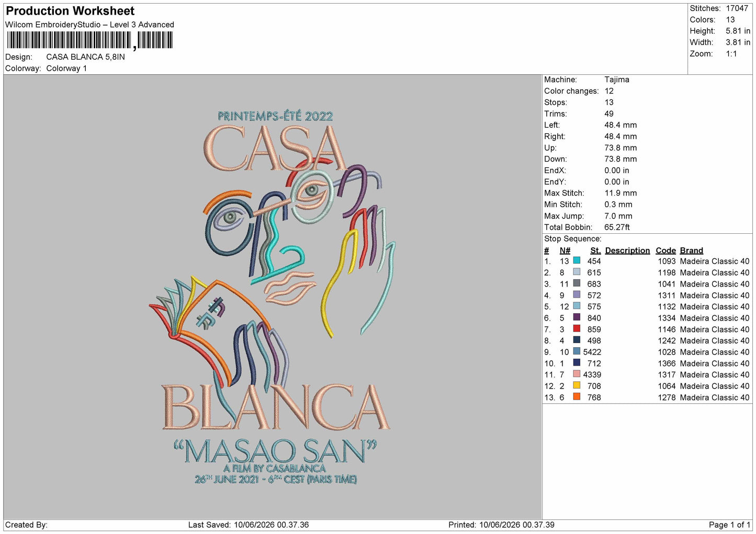Screen dimensions: 756x534
Task: Click the Up value 73.8 mm
Action: point(620,148)
